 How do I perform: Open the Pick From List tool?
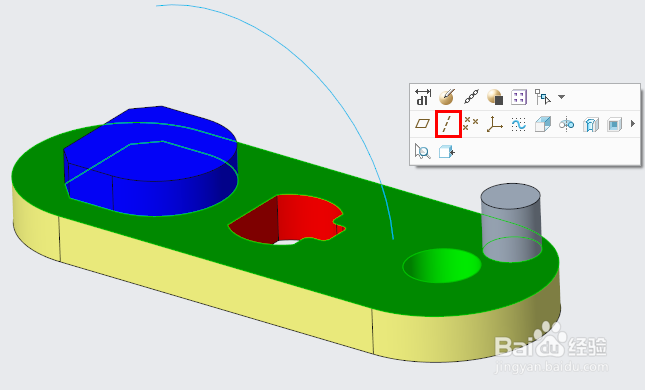click(x=422, y=151)
